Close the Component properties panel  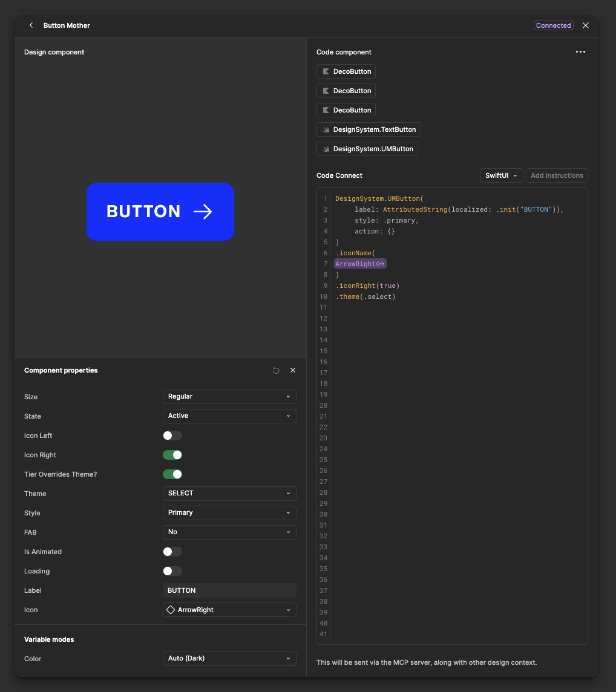click(x=293, y=370)
